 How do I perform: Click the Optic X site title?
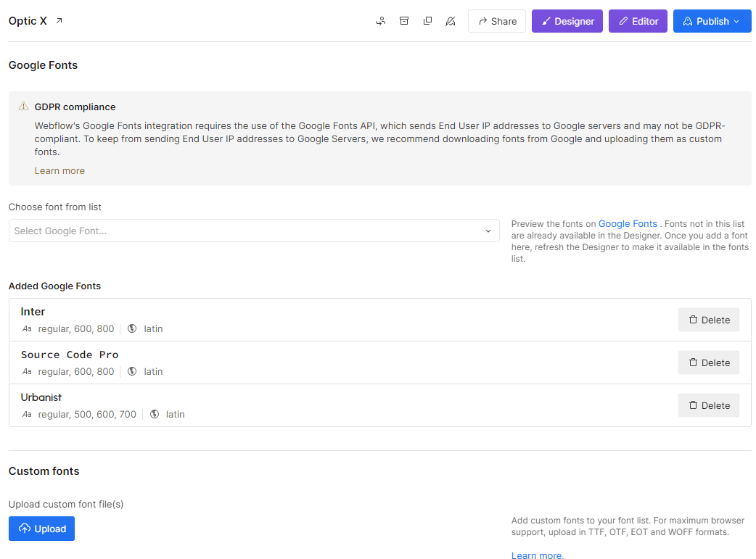click(28, 21)
